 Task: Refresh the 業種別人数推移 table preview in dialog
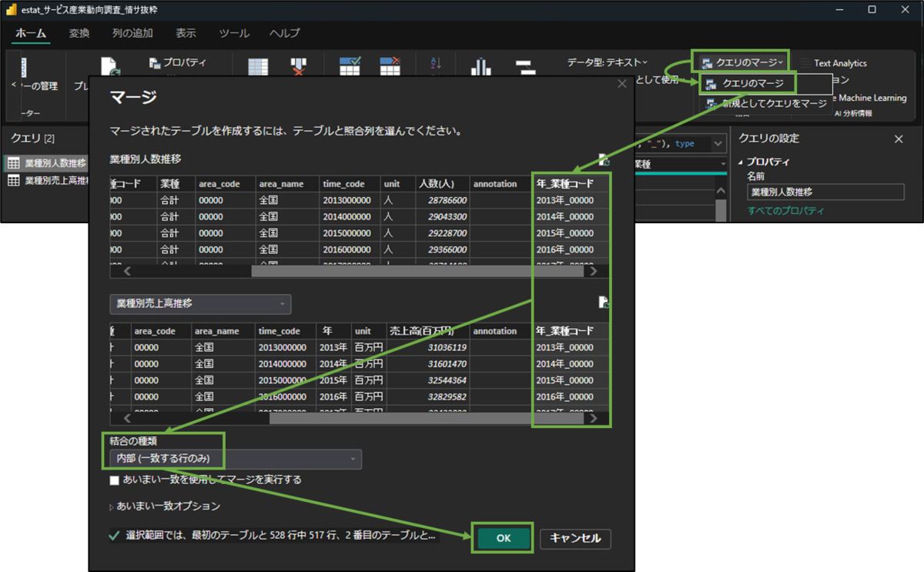pyautogui.click(x=604, y=160)
